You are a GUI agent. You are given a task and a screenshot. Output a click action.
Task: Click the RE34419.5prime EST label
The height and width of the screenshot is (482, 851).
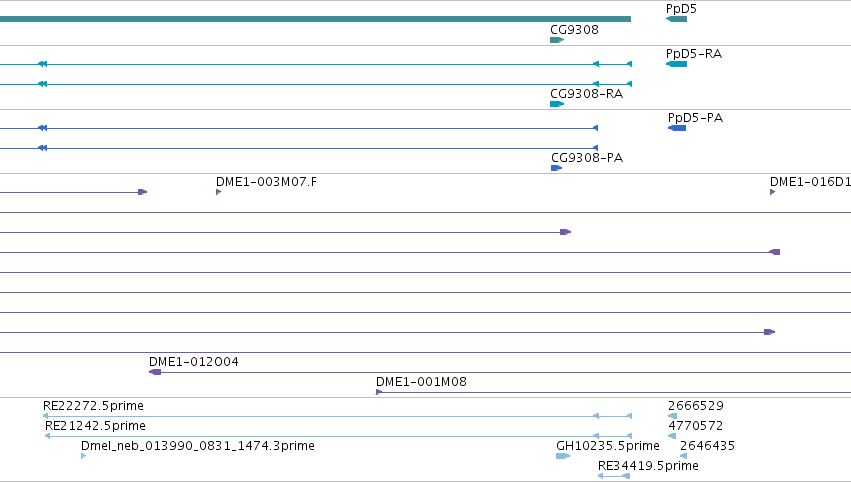[x=648, y=466]
